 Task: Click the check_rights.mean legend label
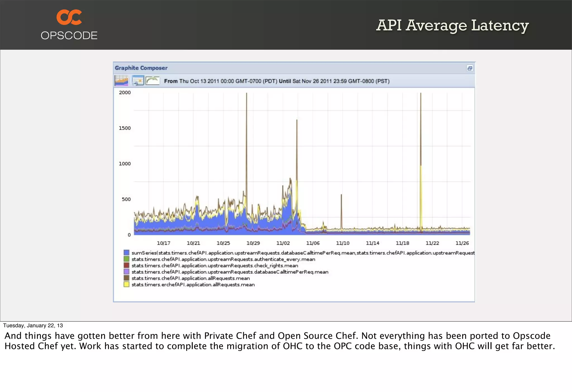215,266
